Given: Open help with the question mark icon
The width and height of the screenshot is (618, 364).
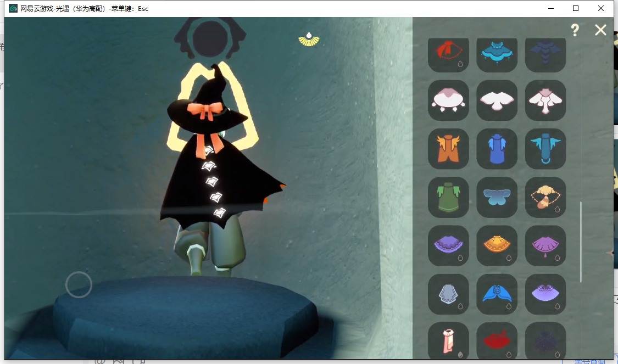Looking at the screenshot, I should (x=575, y=30).
